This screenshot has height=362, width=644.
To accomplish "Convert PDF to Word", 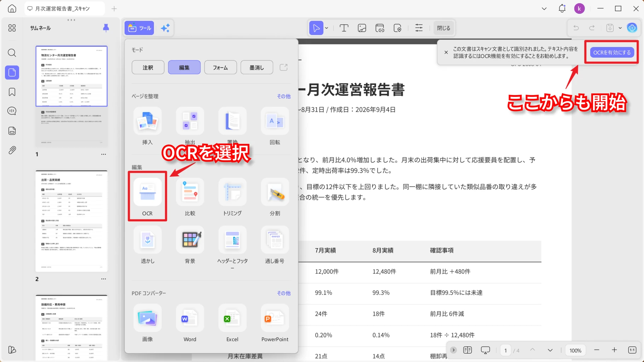I will (x=190, y=323).
